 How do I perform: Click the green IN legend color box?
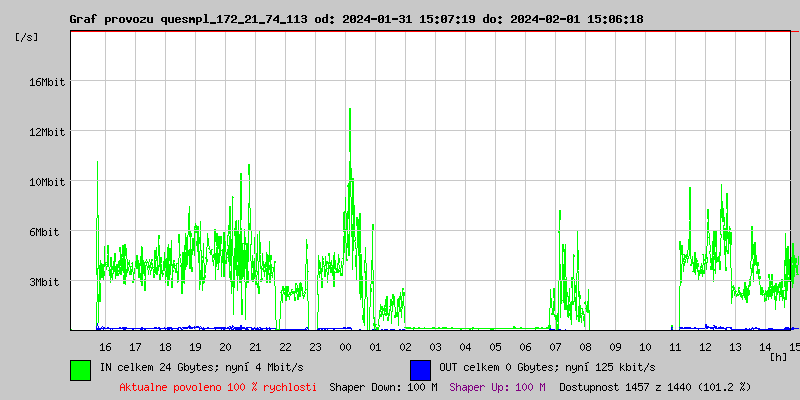[x=81, y=370]
